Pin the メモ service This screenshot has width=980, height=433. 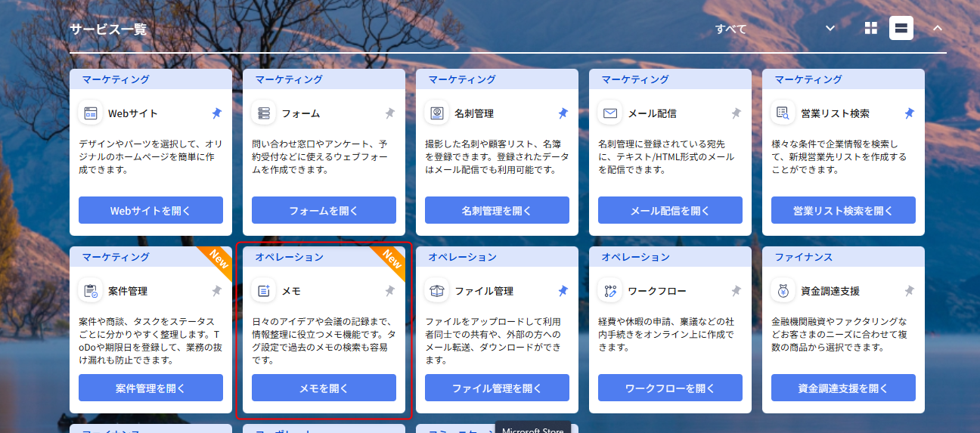tap(389, 291)
